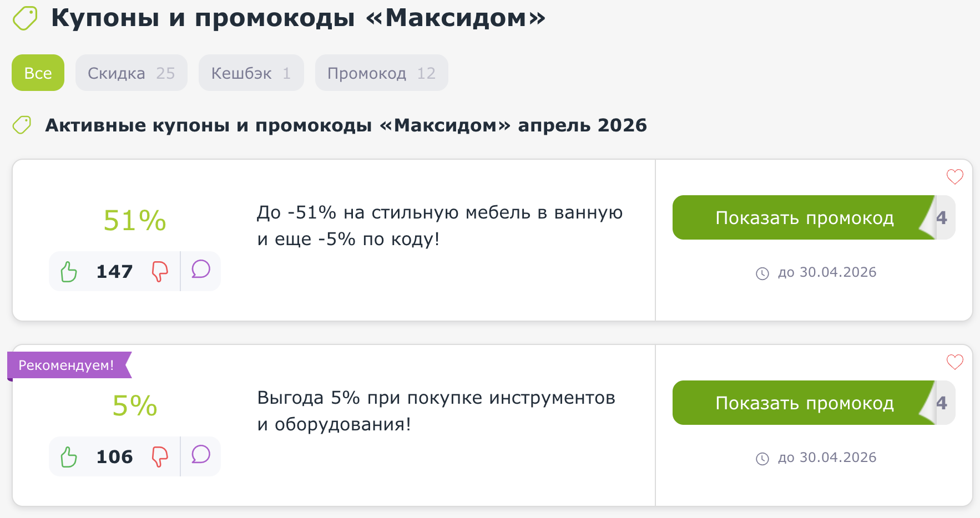Viewport: 980px width, 518px height.
Task: Click the tag icon next to the page title
Action: coord(24,17)
